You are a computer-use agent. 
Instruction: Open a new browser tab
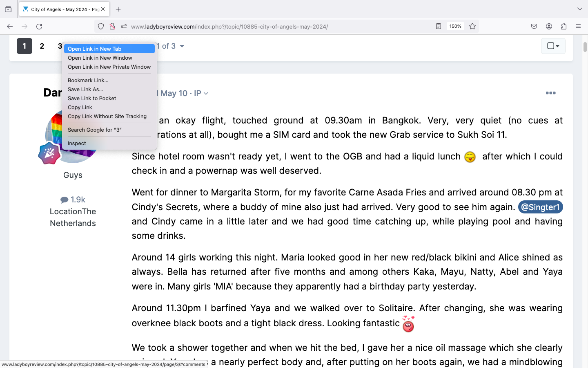tap(118, 9)
